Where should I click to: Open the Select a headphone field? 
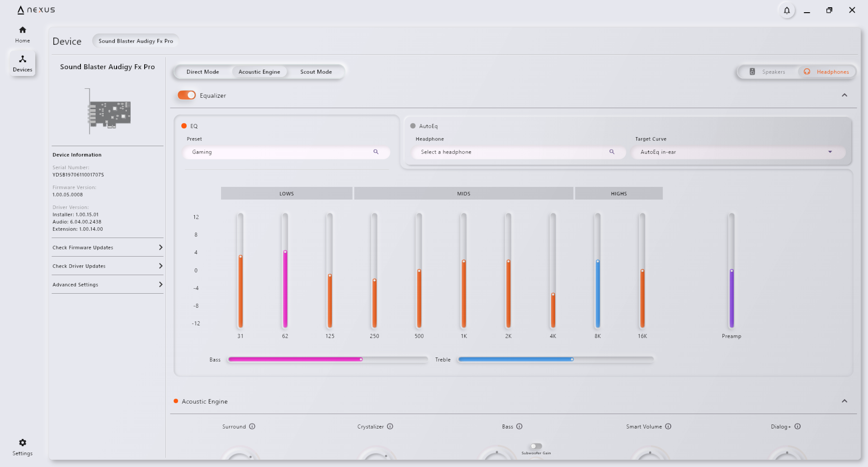pos(519,152)
